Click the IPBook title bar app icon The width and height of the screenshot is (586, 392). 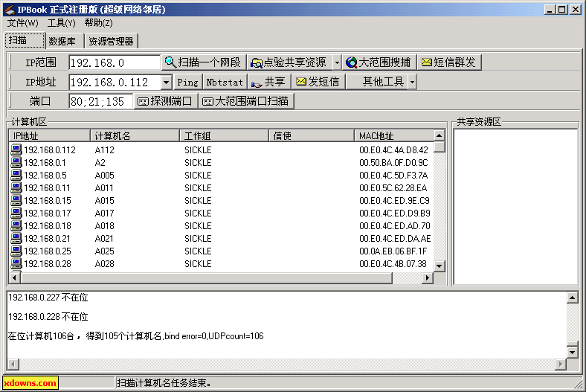[10, 10]
